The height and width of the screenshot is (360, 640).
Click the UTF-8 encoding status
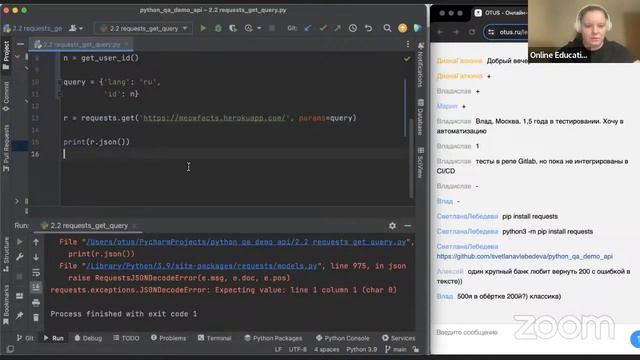pos(298,349)
